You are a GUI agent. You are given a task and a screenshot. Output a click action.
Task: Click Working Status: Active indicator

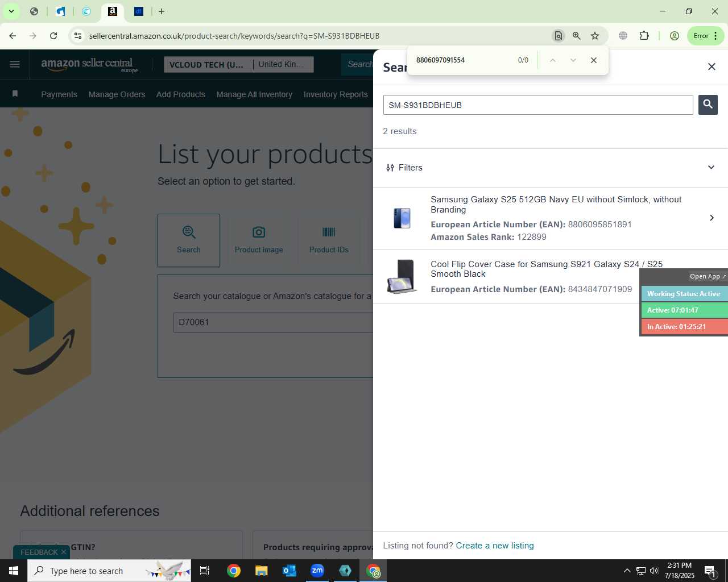click(685, 294)
